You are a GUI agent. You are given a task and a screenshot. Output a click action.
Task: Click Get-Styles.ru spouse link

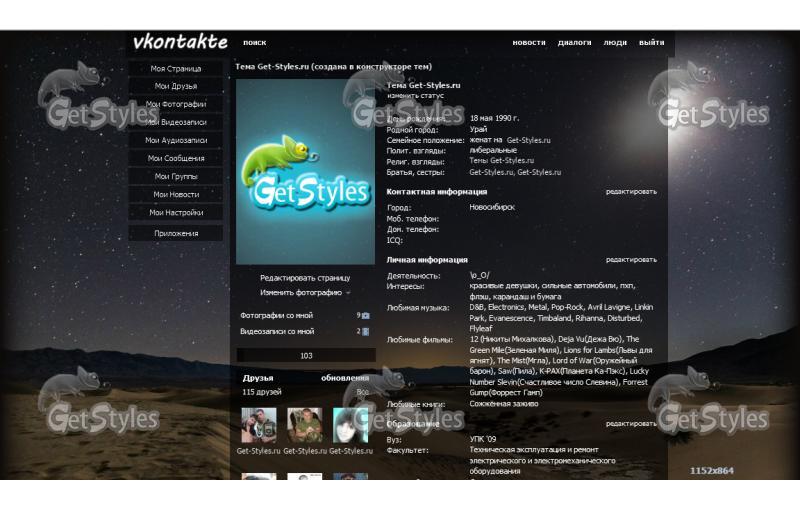coord(529,140)
